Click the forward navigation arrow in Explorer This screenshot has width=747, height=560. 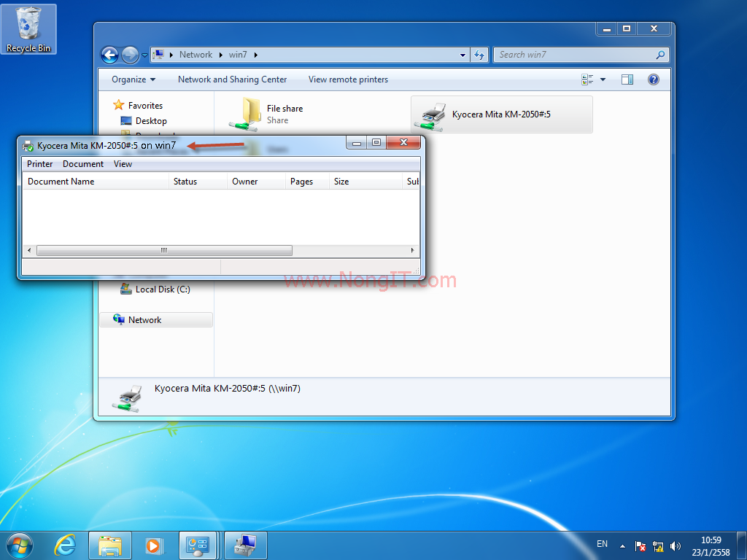point(130,55)
